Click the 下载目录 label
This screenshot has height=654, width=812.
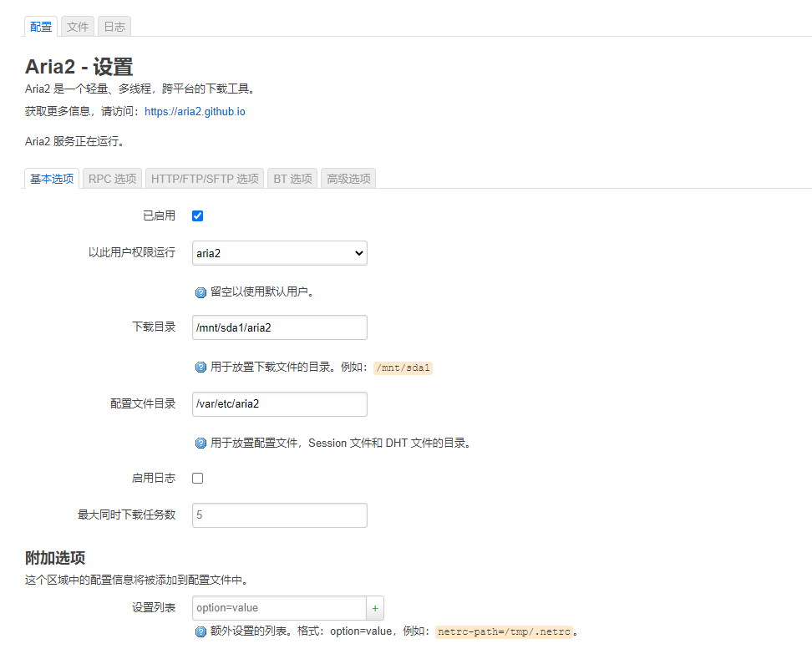click(154, 327)
